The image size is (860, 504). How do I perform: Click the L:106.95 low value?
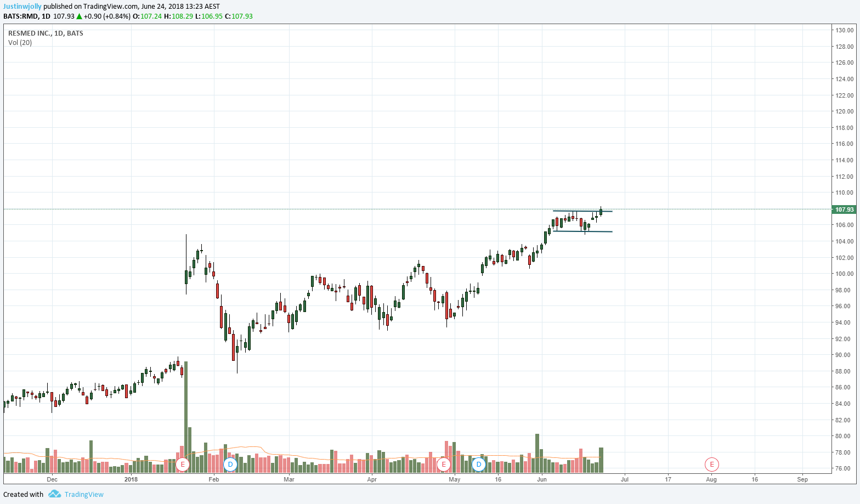209,16
